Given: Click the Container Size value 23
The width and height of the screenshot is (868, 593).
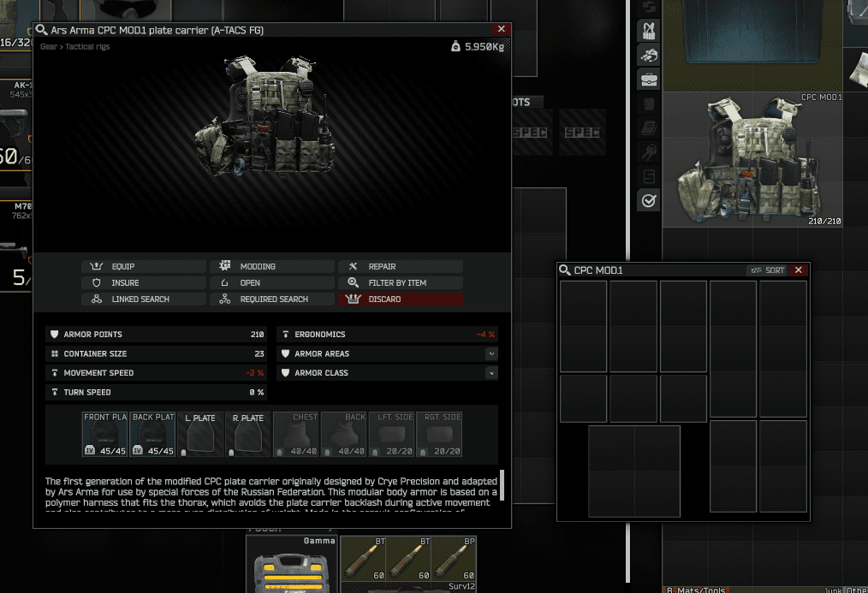Looking at the screenshot, I should click(x=259, y=353).
